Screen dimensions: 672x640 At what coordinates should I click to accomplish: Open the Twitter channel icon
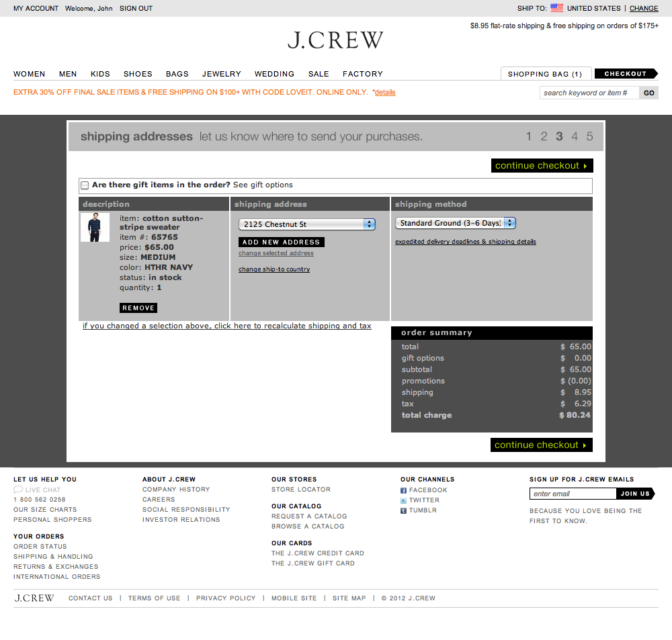coord(405,500)
